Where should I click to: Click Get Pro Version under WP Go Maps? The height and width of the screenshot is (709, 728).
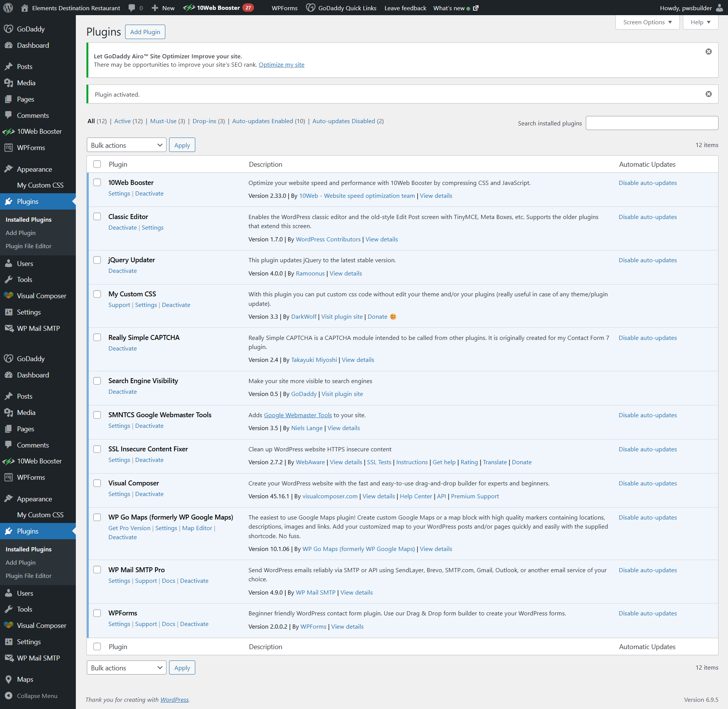pos(129,528)
